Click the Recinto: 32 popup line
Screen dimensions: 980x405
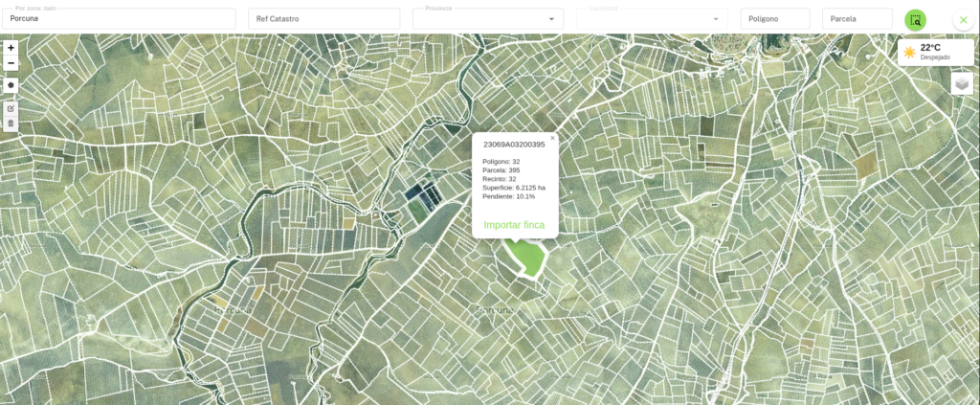click(500, 179)
